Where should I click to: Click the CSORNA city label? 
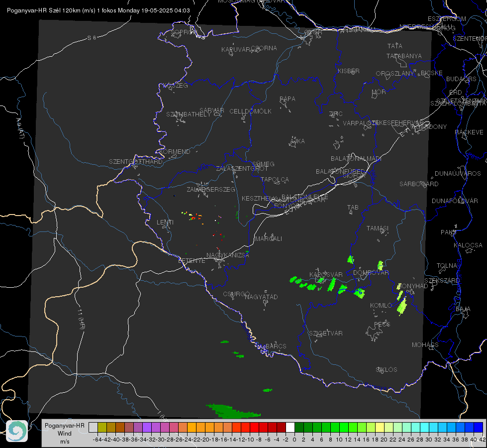coord(264,48)
